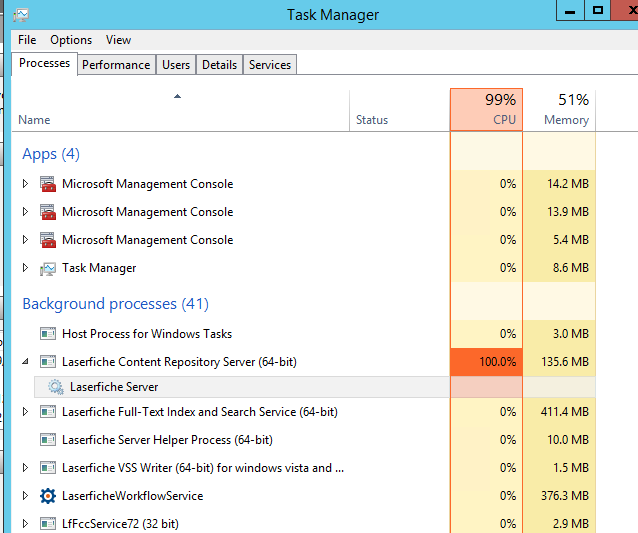This screenshot has width=638, height=533.
Task: Click the Laserfiche Content Repository Server icon
Action: tap(47, 362)
